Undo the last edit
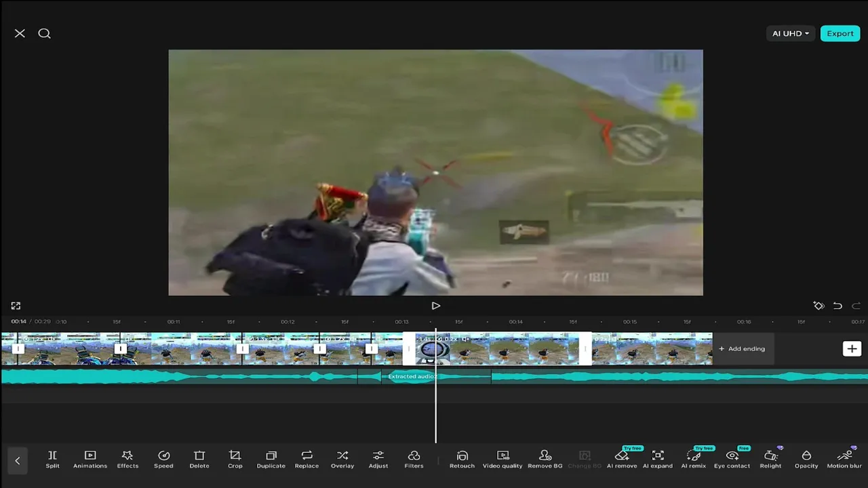The image size is (868, 488). pyautogui.click(x=837, y=306)
